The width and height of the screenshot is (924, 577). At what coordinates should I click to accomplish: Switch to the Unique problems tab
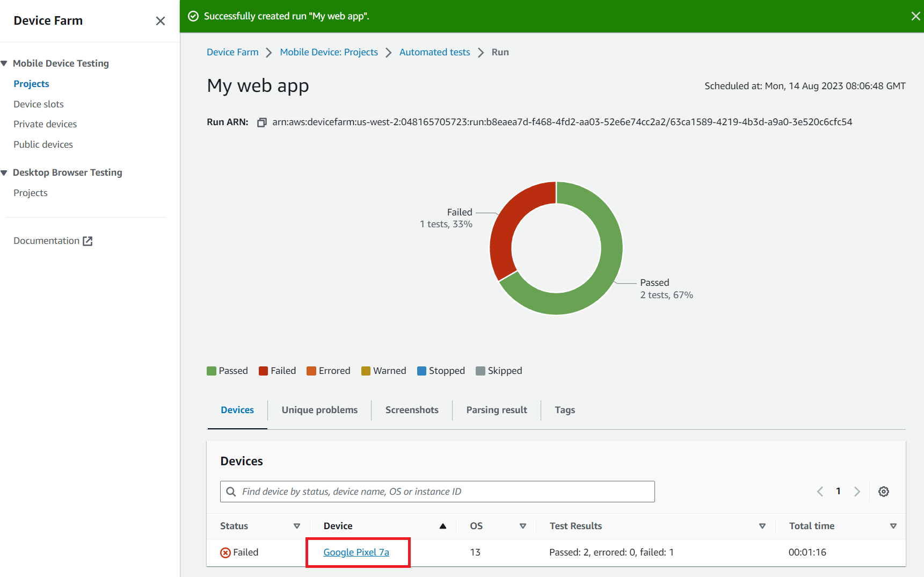click(319, 410)
